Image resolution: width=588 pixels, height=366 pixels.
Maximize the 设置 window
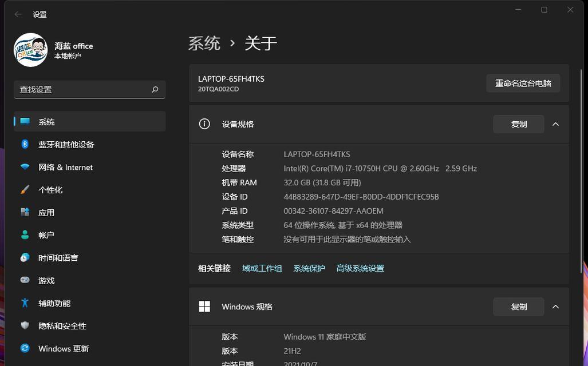pos(544,10)
